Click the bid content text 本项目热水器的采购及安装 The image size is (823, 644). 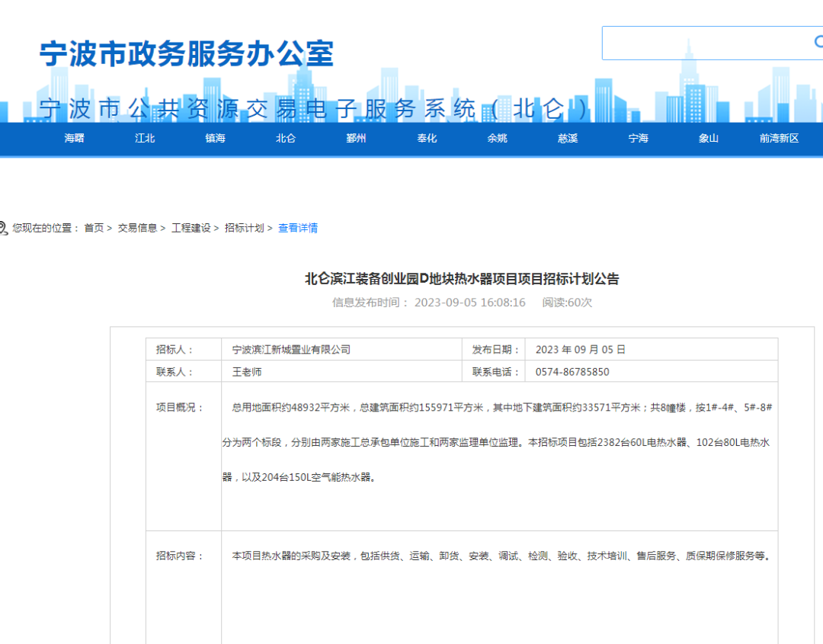pyautogui.click(x=501, y=556)
